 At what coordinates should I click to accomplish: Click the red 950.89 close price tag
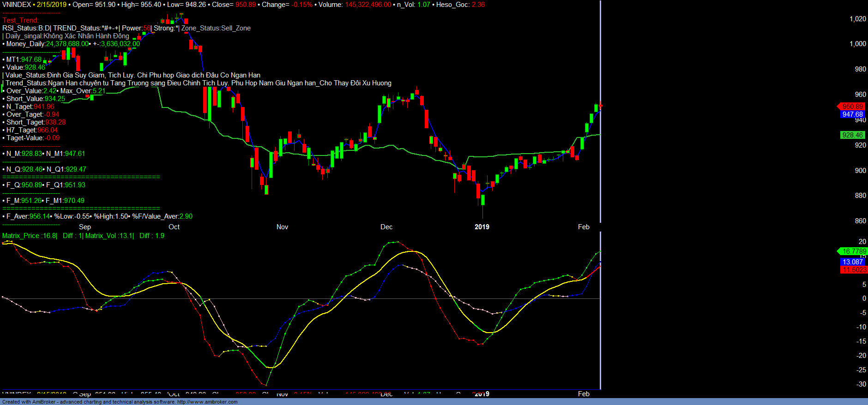click(852, 107)
